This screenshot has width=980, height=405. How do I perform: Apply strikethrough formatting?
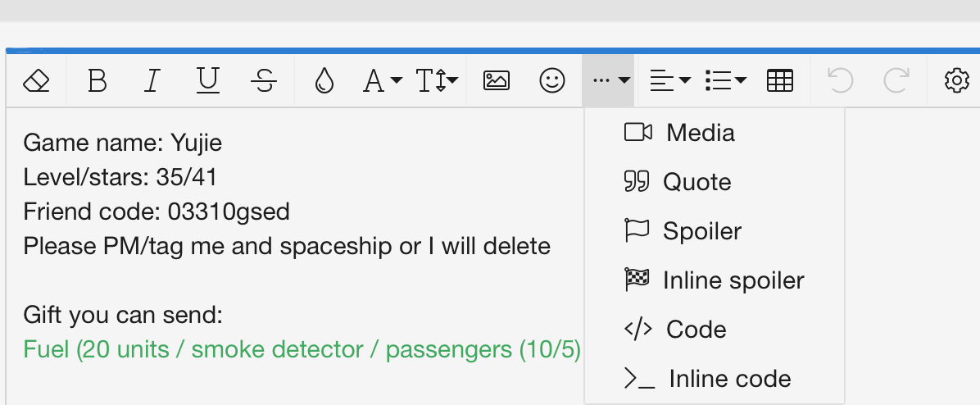pos(263,80)
